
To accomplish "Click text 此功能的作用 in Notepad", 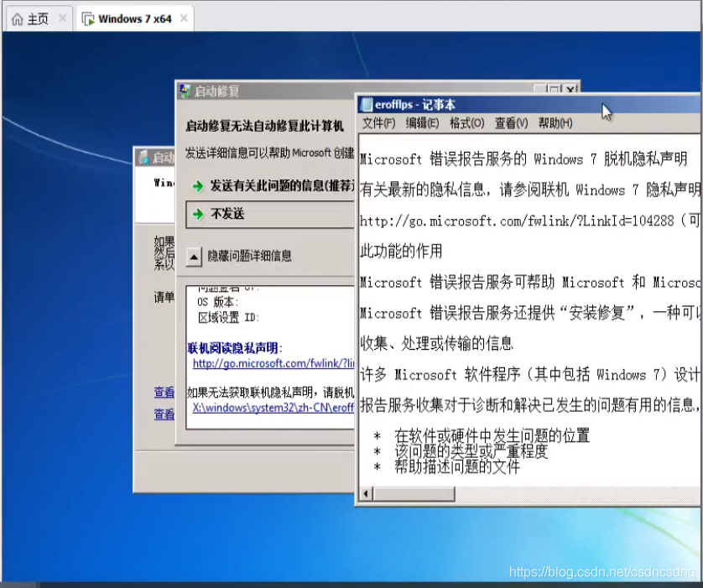I will [x=401, y=251].
